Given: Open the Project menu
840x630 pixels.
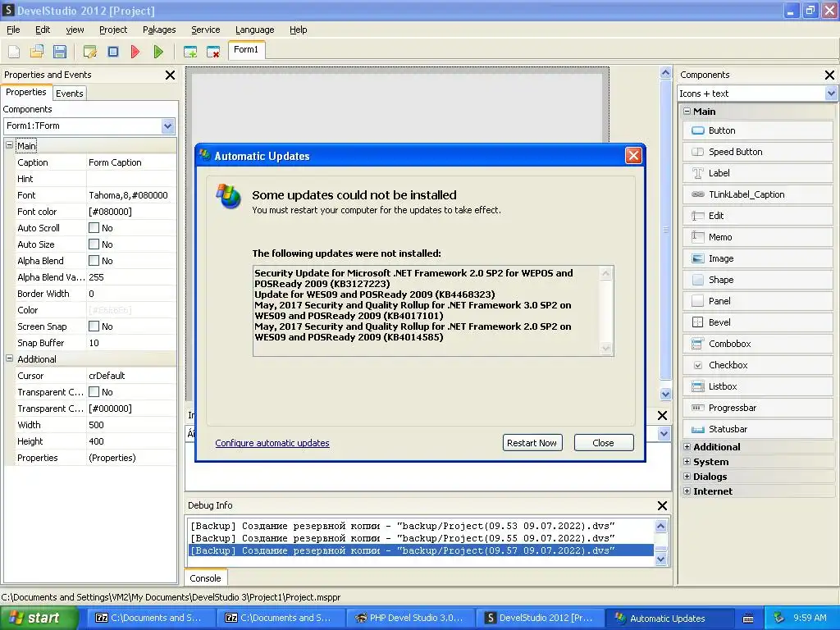Looking at the screenshot, I should [113, 30].
